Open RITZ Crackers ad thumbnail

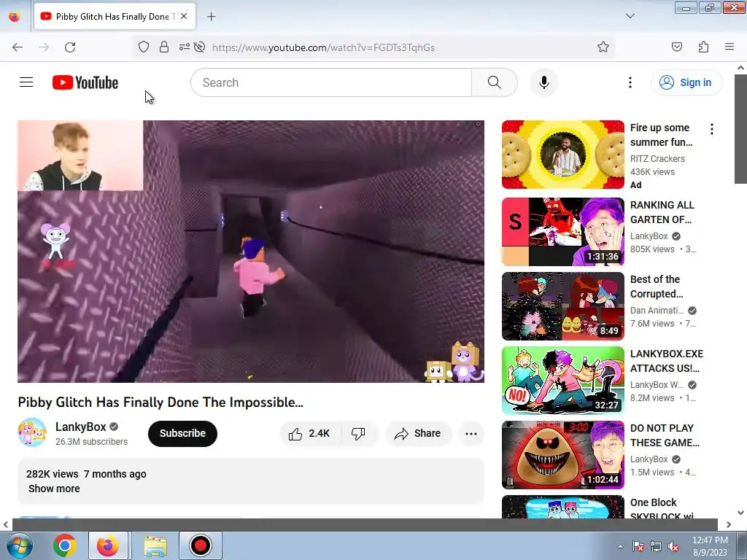tap(562, 155)
